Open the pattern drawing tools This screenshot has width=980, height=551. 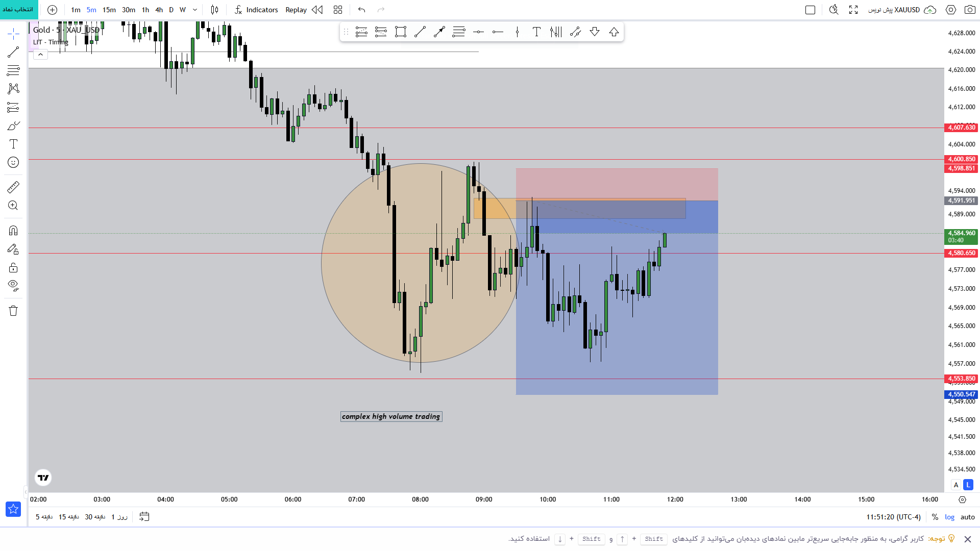tap(13, 89)
